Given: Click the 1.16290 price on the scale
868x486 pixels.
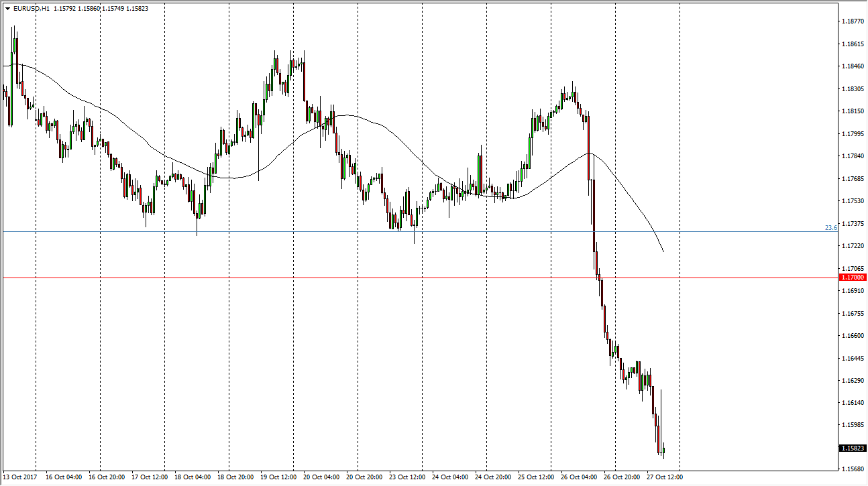Looking at the screenshot, I should click(x=853, y=380).
